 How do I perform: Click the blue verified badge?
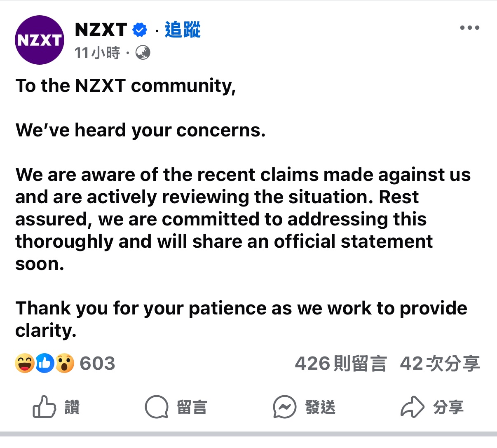[140, 30]
